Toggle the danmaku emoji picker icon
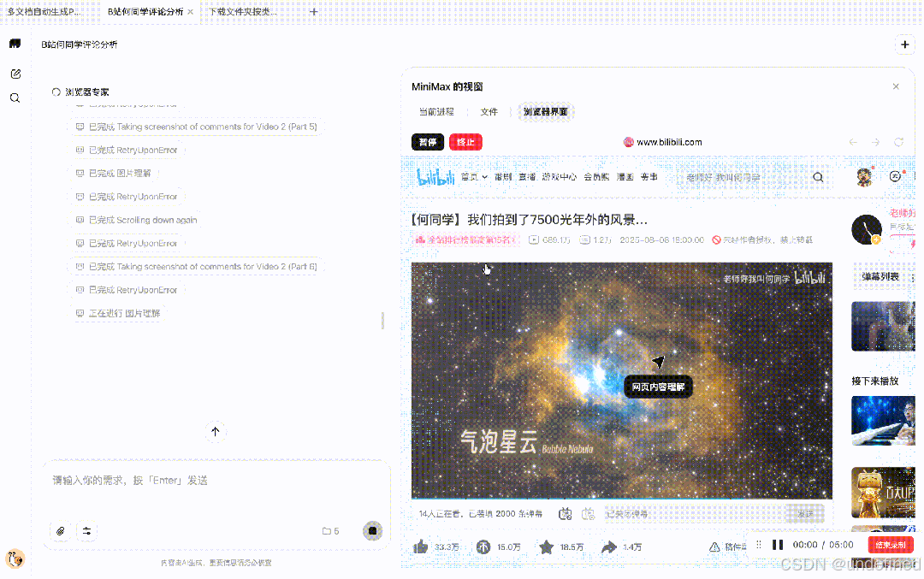The height and width of the screenshot is (579, 924). click(x=565, y=512)
